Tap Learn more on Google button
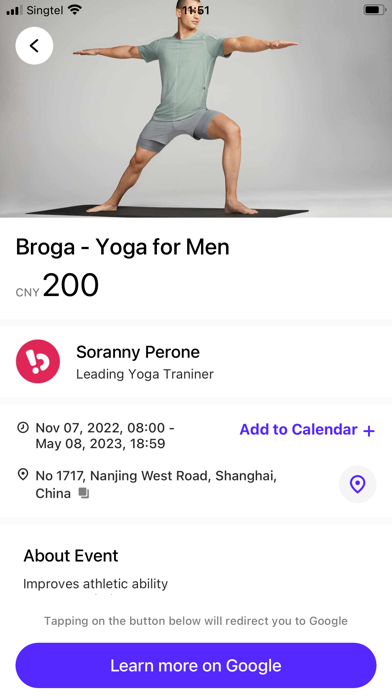 [x=196, y=665]
